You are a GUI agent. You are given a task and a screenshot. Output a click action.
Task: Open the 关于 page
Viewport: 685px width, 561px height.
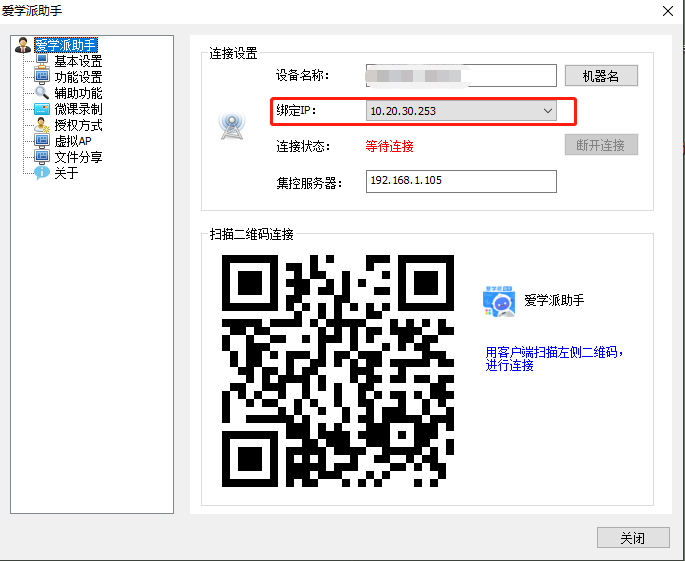66,173
